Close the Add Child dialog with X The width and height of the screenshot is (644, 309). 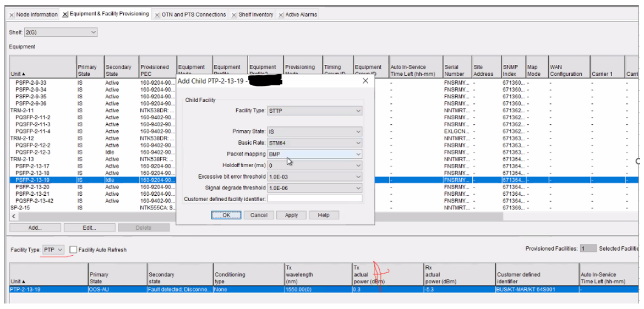click(365, 81)
